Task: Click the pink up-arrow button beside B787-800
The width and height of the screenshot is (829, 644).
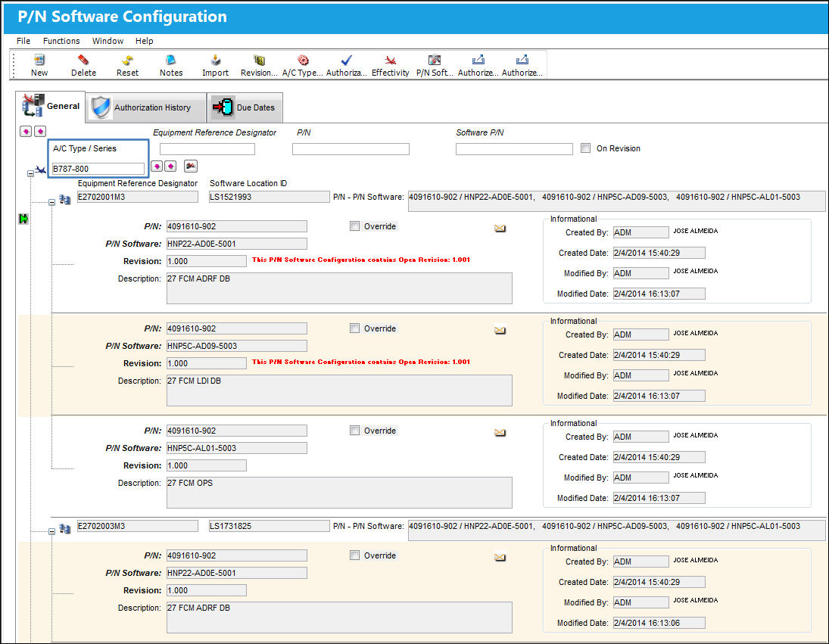Action: (x=170, y=166)
